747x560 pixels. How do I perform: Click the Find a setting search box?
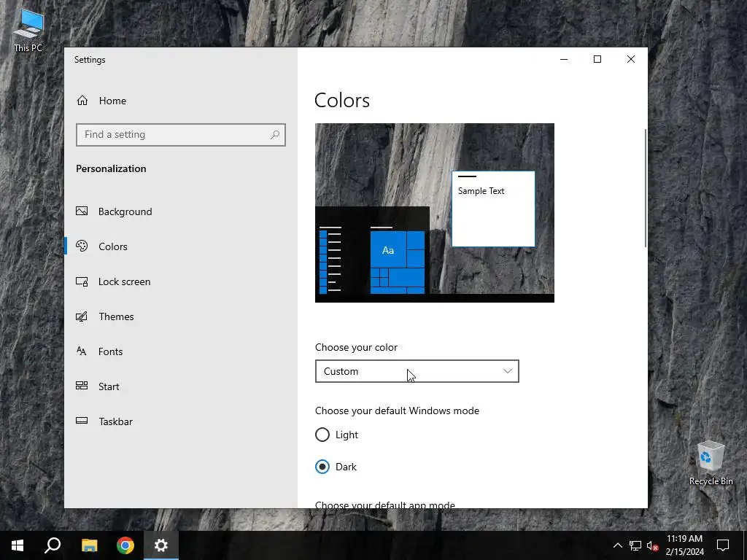point(181,135)
